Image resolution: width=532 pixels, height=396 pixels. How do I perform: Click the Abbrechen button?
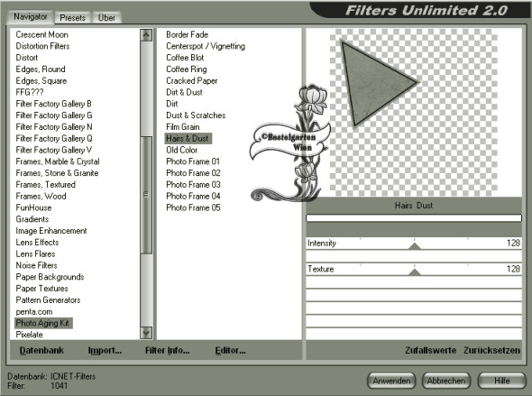[x=445, y=381]
